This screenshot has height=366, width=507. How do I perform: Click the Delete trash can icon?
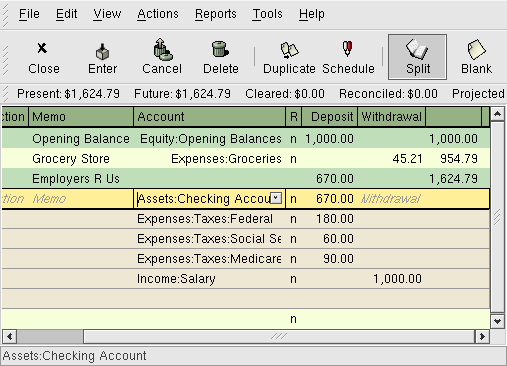coord(220,49)
